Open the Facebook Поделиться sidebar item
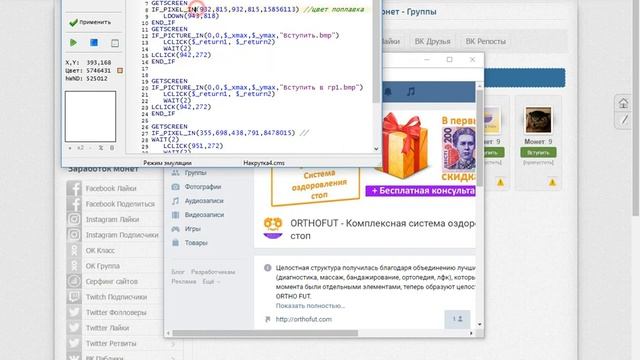The width and height of the screenshot is (640, 360). 120,204
